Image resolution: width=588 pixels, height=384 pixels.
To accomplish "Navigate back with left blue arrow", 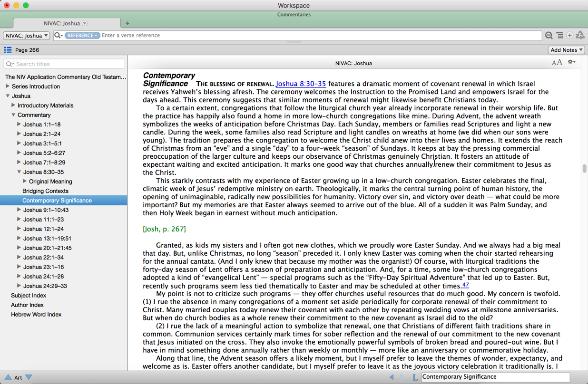I will (x=392, y=377).
